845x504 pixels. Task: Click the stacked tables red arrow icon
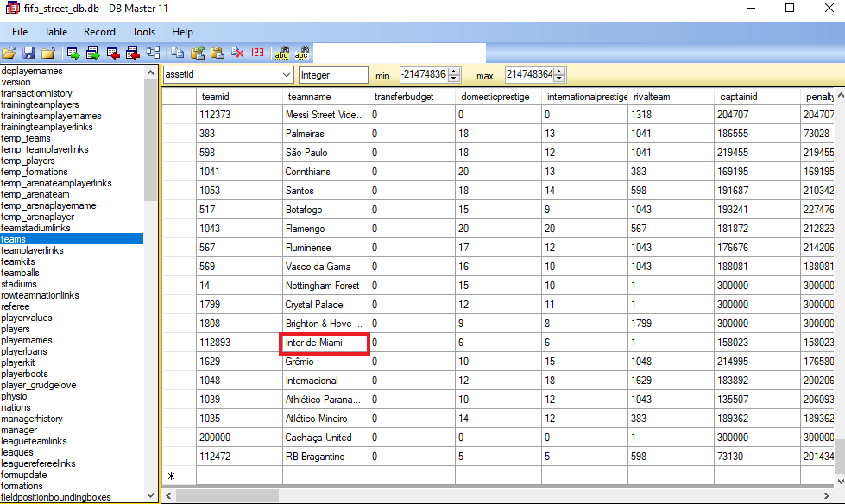pos(133,53)
